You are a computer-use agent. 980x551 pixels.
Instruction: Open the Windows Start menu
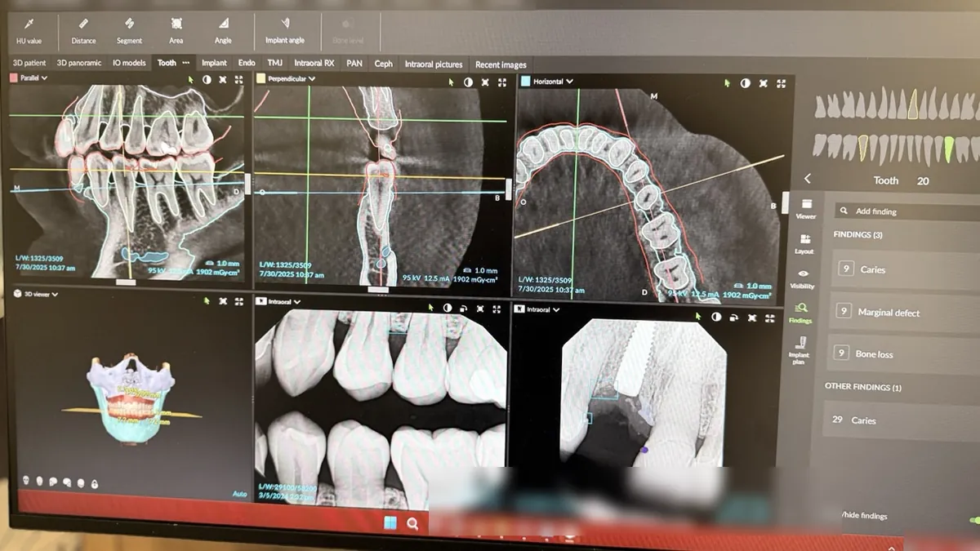(390, 522)
